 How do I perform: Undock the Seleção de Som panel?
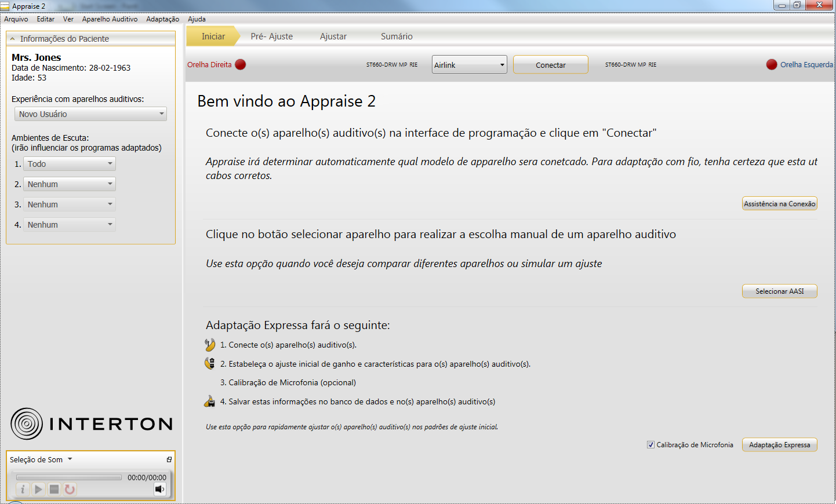tap(169, 459)
